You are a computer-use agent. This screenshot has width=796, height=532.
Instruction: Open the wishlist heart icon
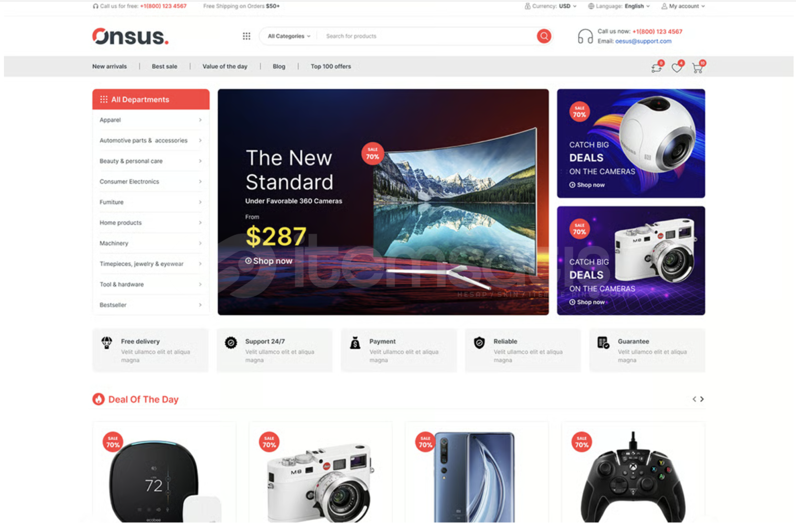click(x=677, y=67)
